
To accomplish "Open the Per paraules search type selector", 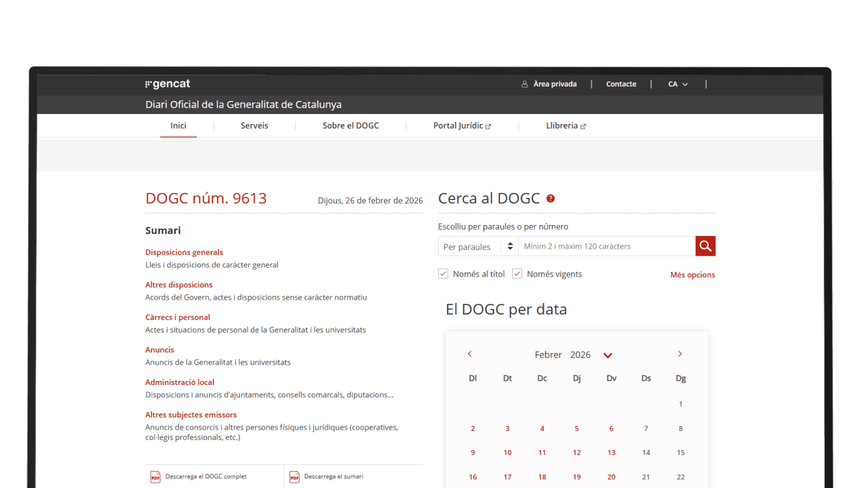I will click(x=478, y=247).
